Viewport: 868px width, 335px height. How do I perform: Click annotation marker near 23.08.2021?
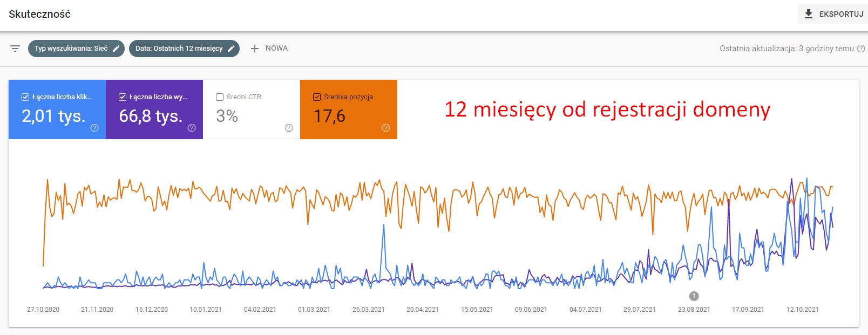tap(694, 296)
